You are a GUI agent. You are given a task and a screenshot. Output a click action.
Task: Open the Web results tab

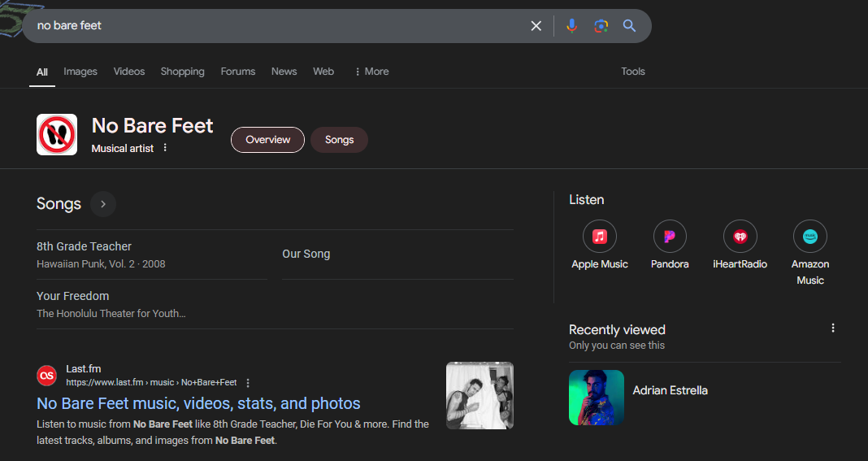tap(323, 72)
